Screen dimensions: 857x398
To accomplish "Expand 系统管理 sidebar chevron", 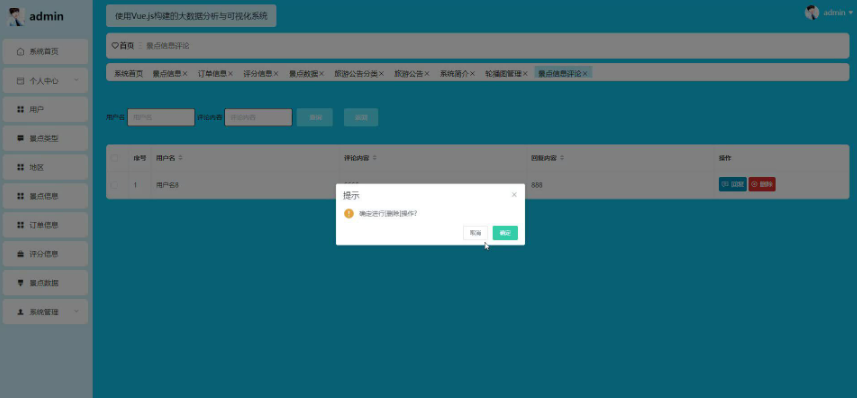I will 77,312.
